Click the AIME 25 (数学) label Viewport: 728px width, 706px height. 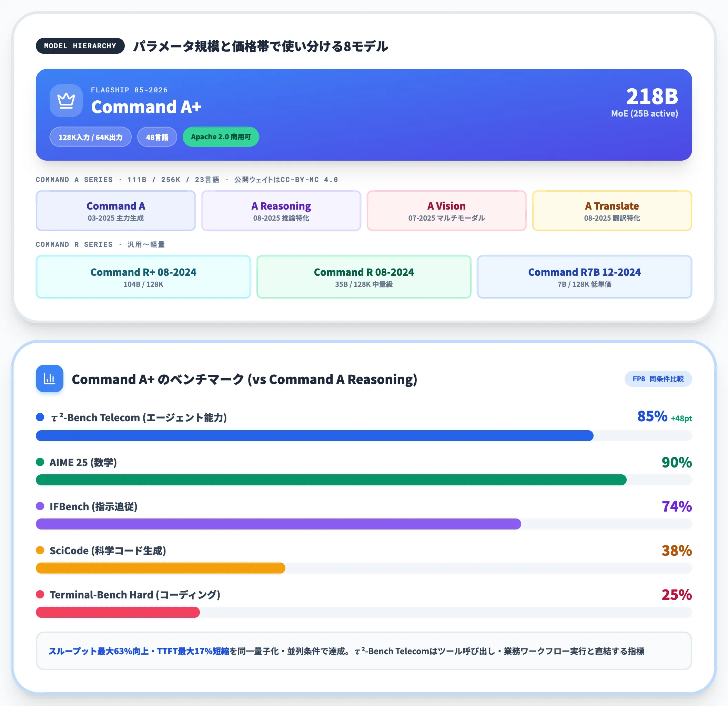[83, 462]
